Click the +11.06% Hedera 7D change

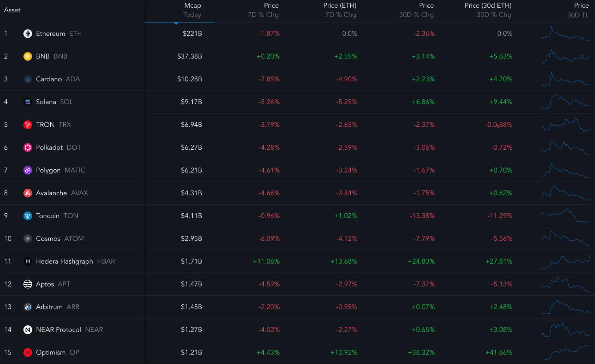(x=266, y=261)
